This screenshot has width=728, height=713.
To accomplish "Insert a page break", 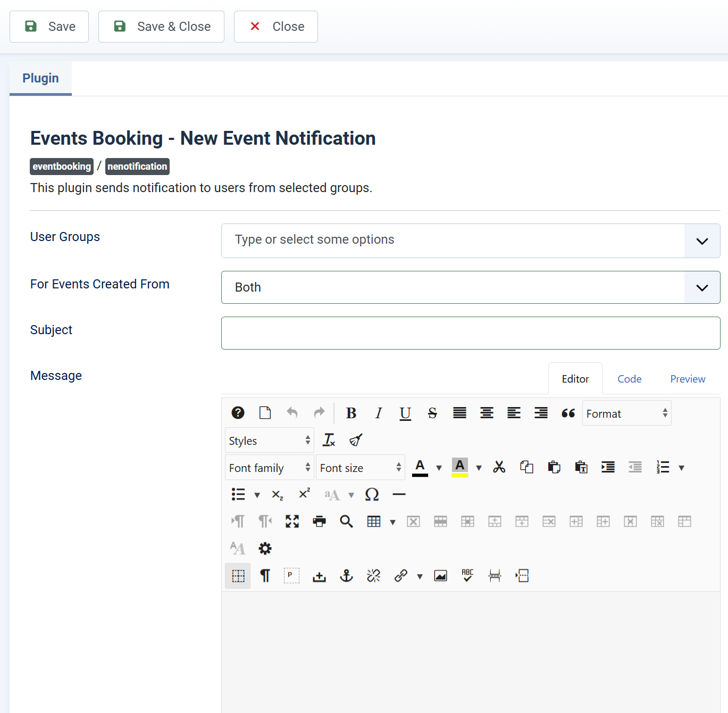I will coord(495,576).
